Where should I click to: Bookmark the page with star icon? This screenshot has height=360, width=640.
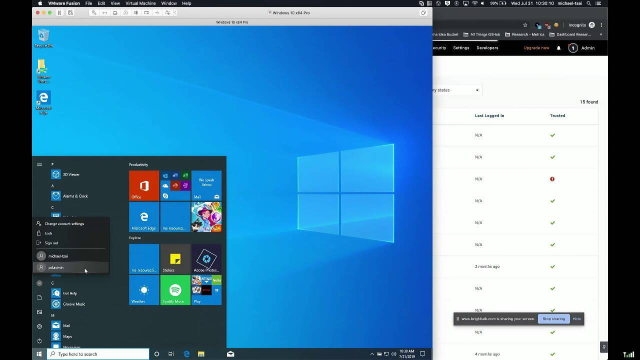tap(525, 25)
